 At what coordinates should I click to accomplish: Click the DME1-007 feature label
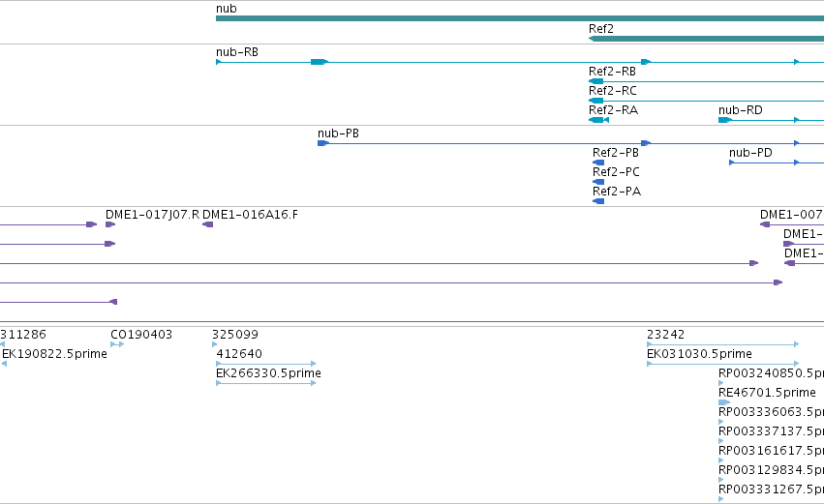coord(791,215)
